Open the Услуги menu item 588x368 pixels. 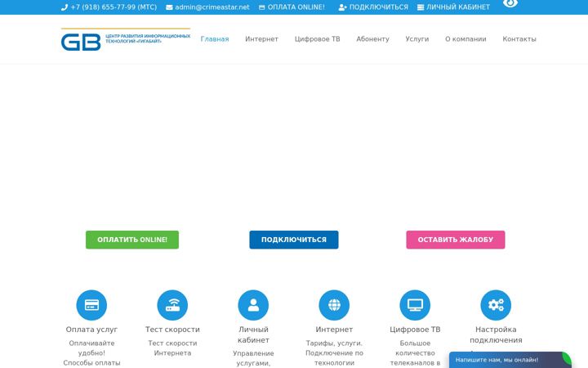pos(417,39)
